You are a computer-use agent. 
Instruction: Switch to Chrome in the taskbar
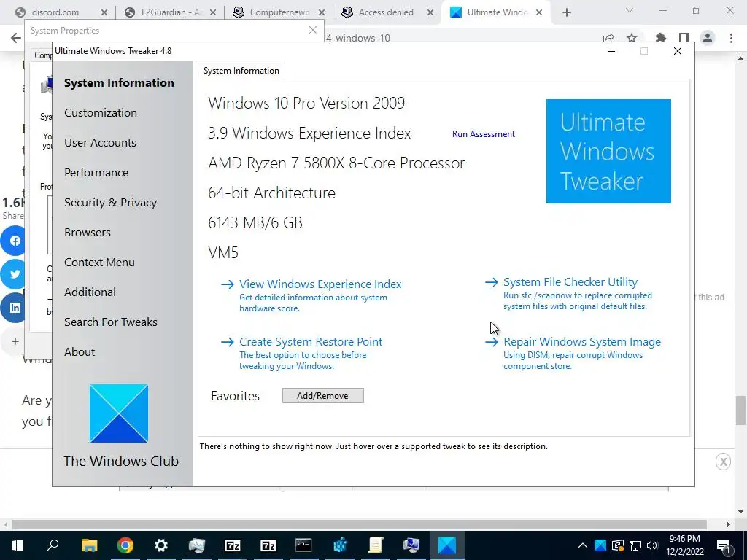click(125, 545)
